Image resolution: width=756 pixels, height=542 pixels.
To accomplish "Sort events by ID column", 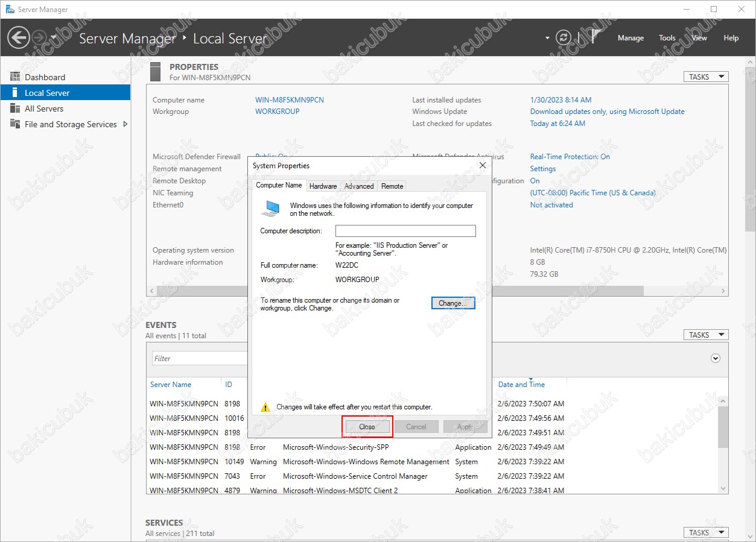I will (x=229, y=385).
